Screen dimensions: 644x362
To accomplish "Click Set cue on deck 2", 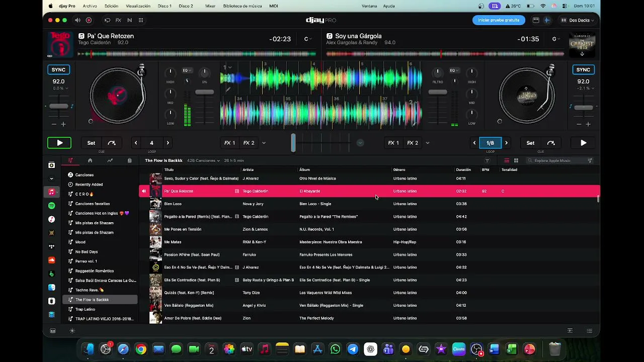I will click(530, 143).
